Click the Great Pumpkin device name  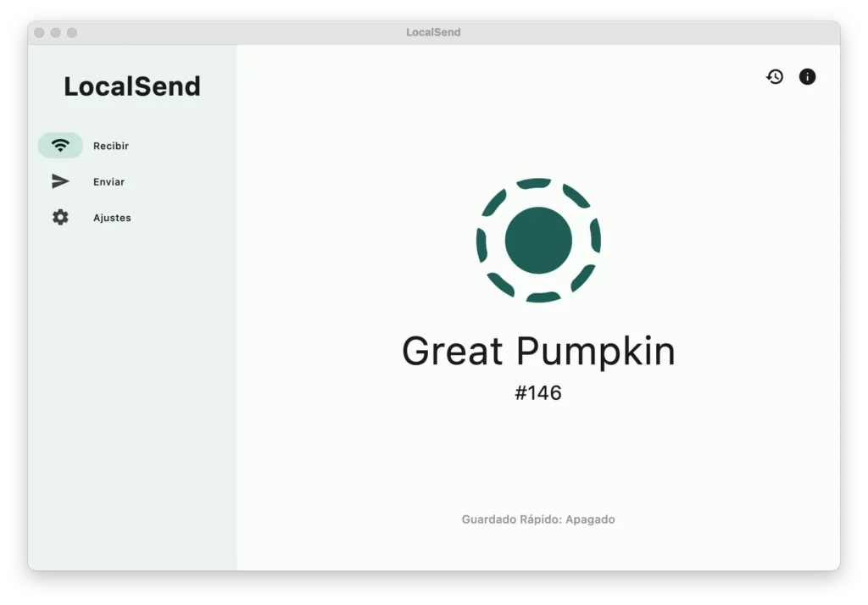tap(538, 351)
